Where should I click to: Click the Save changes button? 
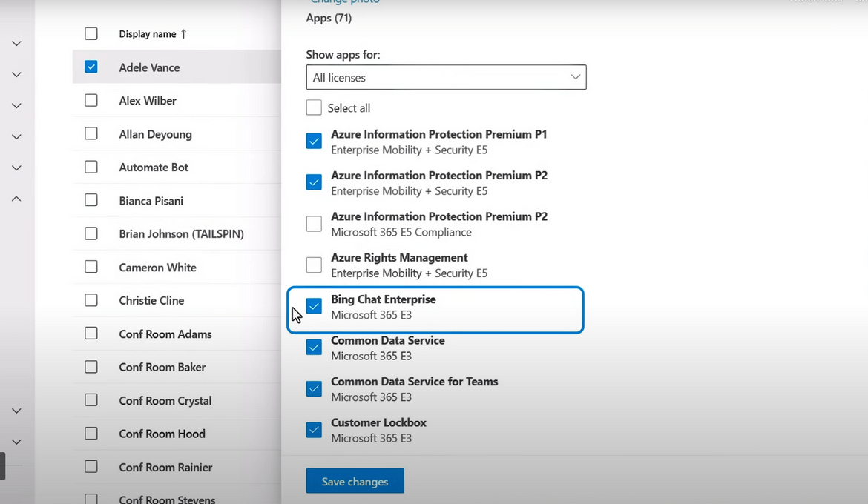pyautogui.click(x=355, y=481)
